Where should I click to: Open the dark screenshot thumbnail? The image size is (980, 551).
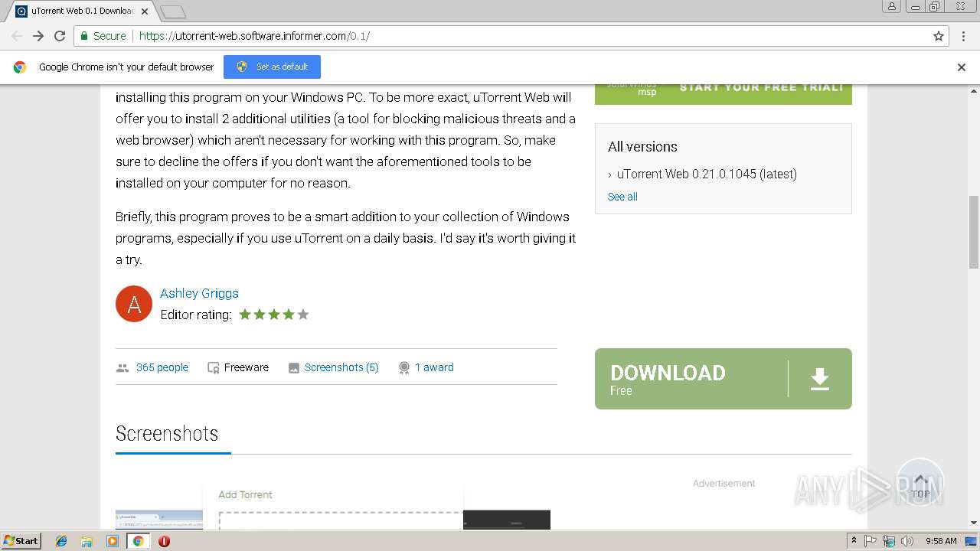(507, 520)
